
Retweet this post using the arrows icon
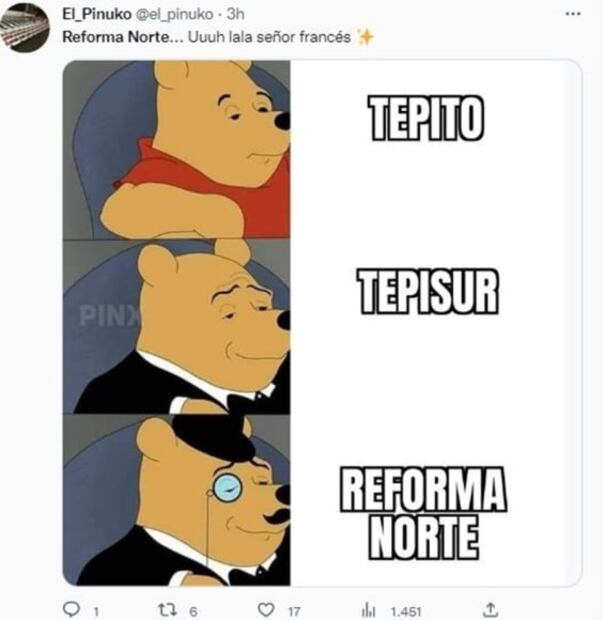pos(166,609)
